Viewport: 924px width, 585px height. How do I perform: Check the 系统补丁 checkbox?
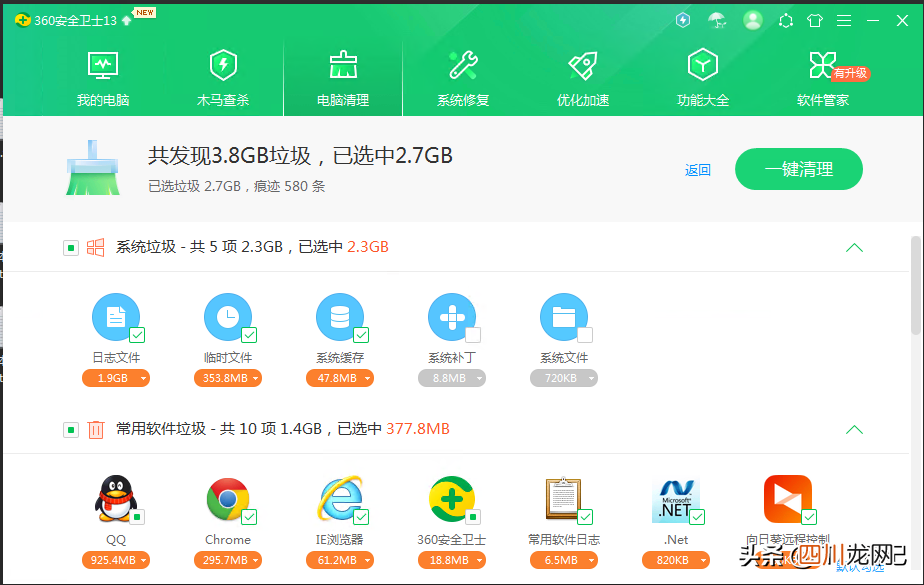pos(473,335)
